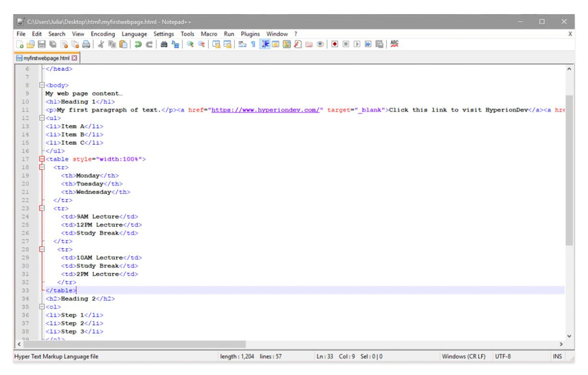588x375 pixels.
Task: Open the Language menu
Action: click(x=134, y=34)
